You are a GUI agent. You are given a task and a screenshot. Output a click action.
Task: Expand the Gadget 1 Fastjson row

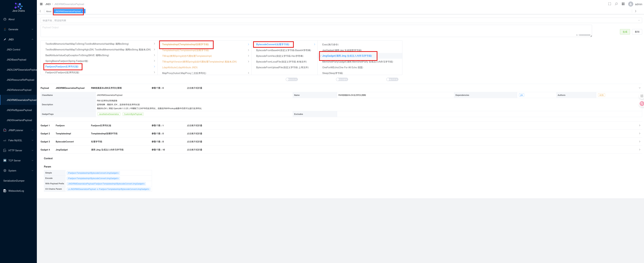(639, 125)
